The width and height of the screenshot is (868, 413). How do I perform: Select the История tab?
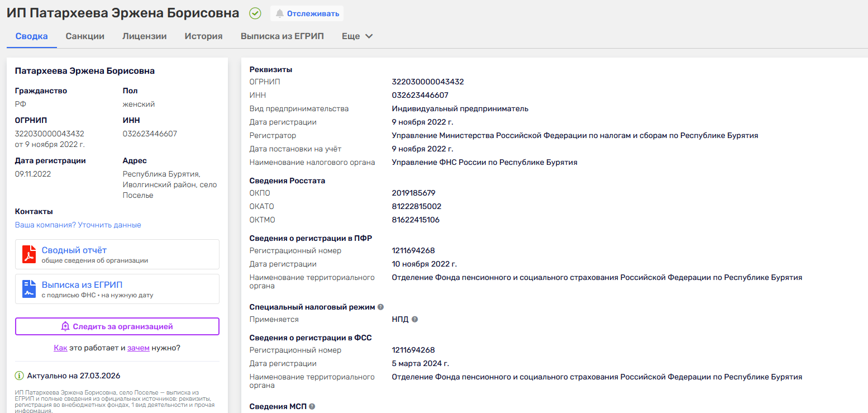coord(203,35)
